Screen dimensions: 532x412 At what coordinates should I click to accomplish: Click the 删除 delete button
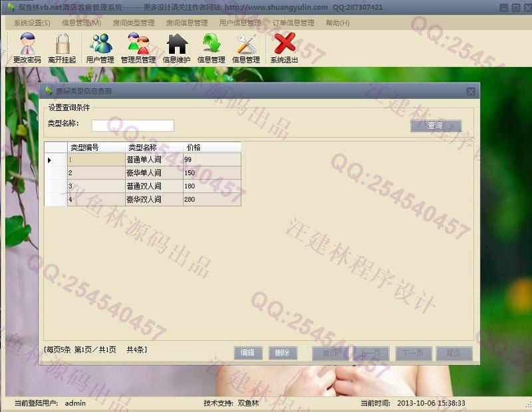tap(283, 353)
